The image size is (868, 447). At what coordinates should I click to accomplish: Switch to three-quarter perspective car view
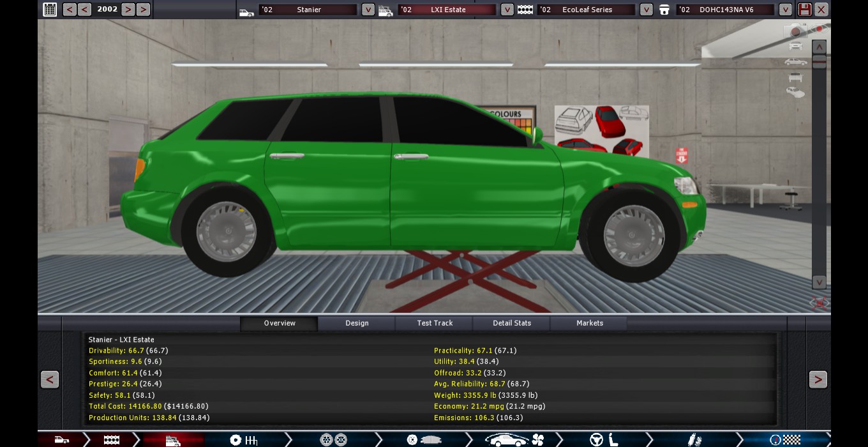click(795, 93)
